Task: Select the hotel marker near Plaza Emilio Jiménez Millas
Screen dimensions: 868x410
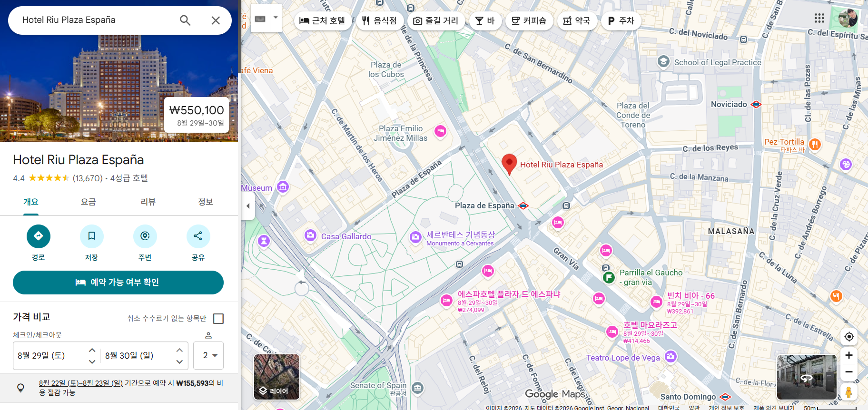Action: click(x=440, y=131)
